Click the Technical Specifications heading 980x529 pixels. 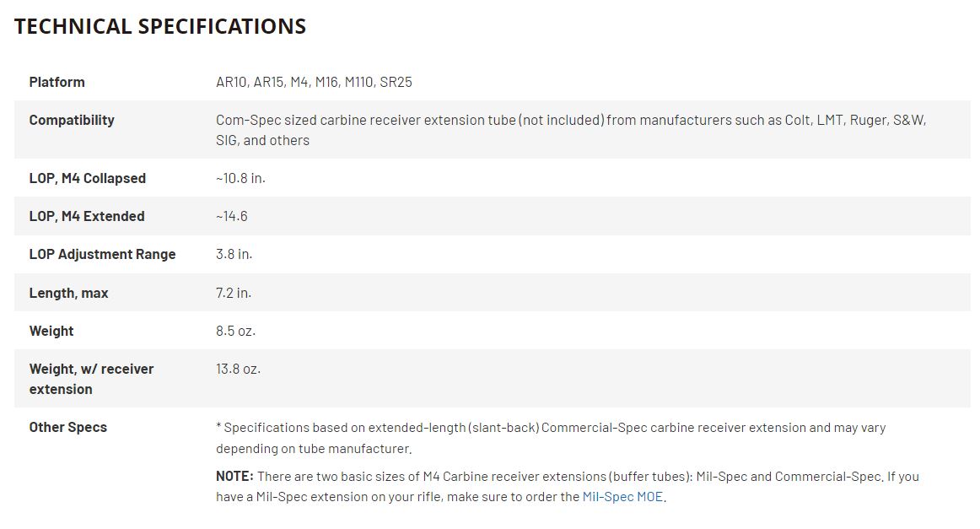click(160, 26)
